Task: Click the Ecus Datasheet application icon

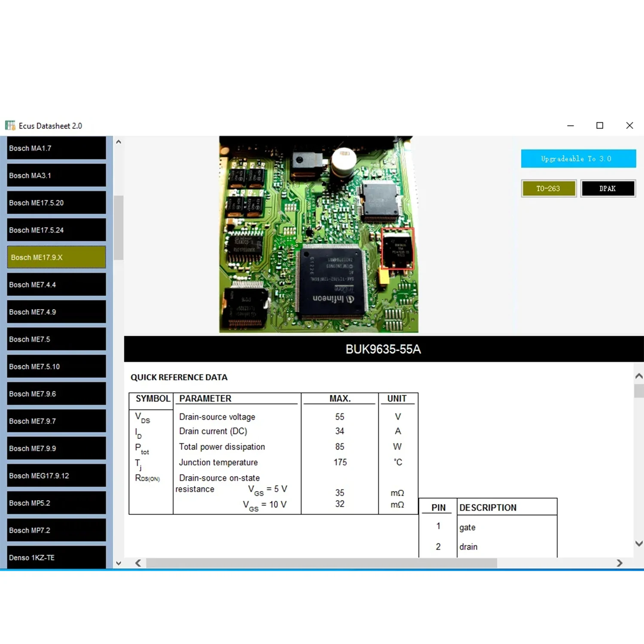Action: (9, 125)
